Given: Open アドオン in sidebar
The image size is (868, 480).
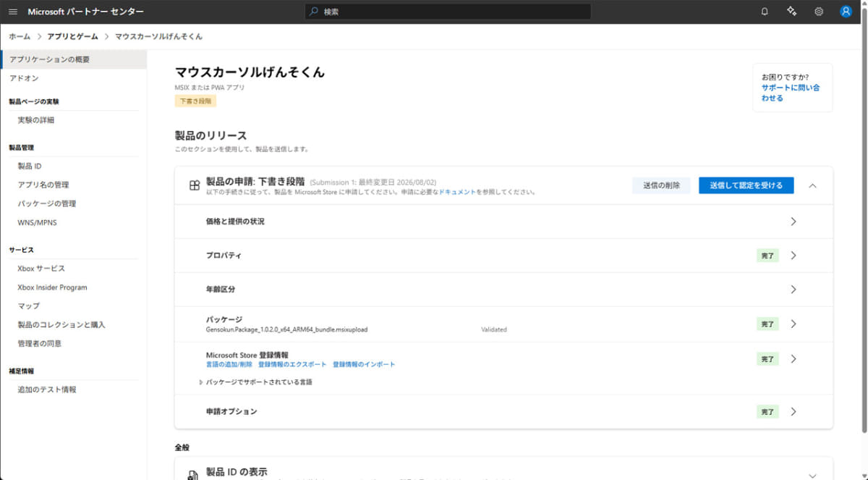Looking at the screenshot, I should tap(24, 78).
